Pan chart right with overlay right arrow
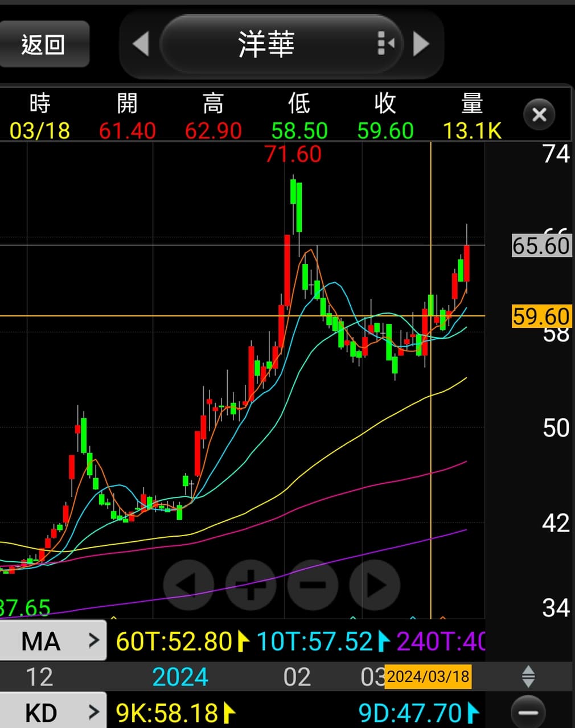 [x=375, y=585]
